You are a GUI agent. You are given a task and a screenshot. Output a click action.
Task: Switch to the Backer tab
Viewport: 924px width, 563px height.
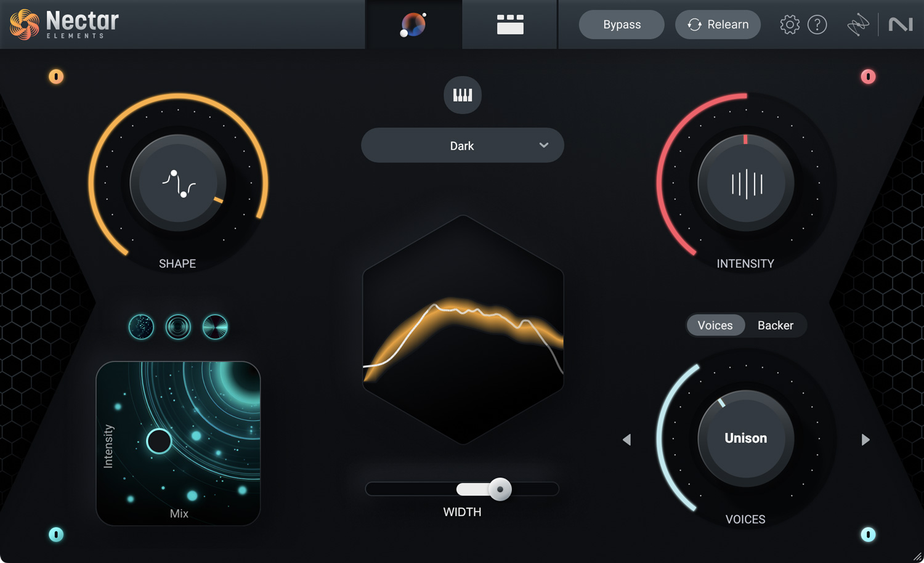[775, 325]
